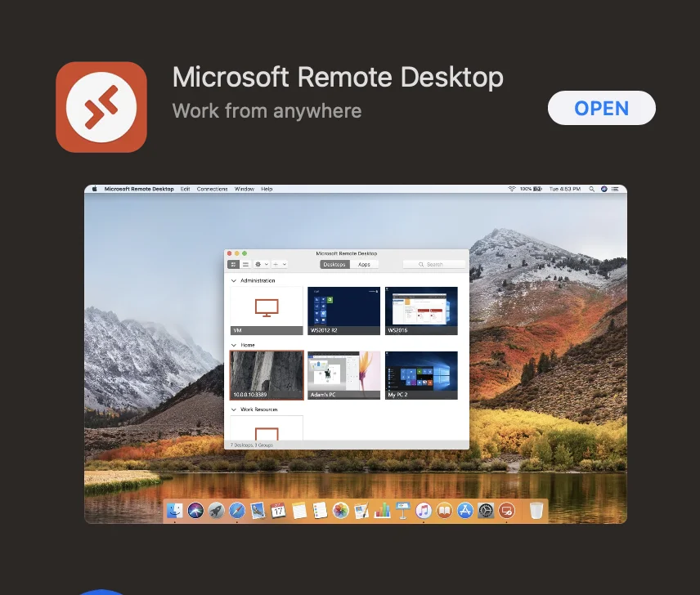Select the WS2016 desktop thumbnail
This screenshot has width=700, height=595.
[421, 311]
